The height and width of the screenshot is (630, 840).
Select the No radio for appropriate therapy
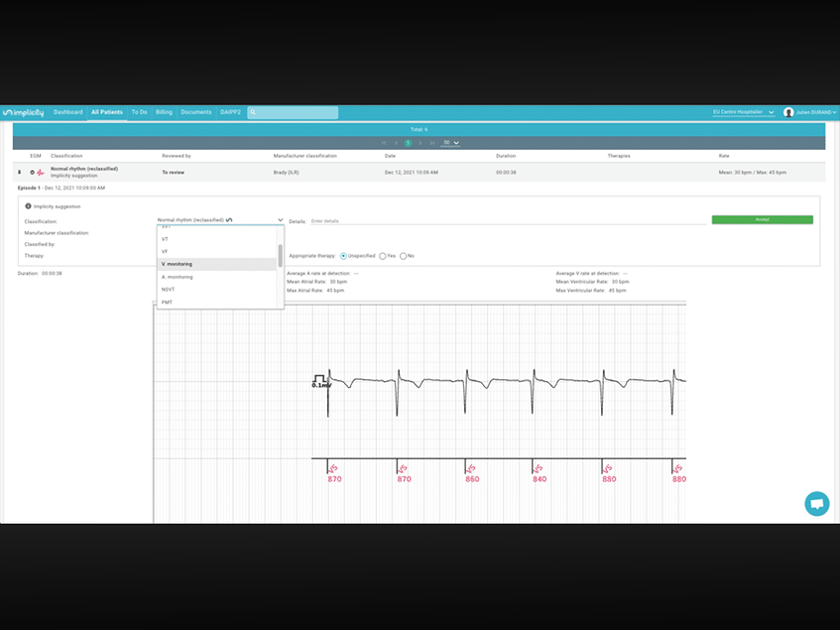point(403,256)
